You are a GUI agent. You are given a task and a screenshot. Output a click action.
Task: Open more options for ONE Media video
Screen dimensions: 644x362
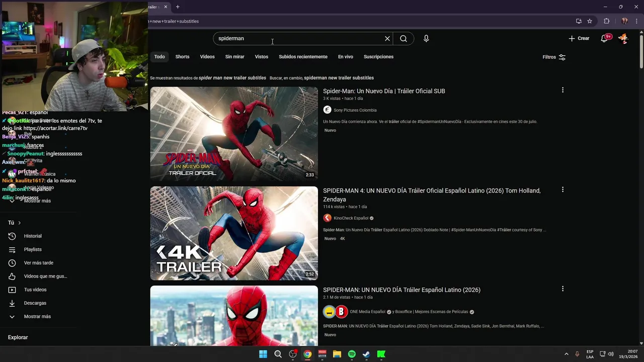(562, 289)
